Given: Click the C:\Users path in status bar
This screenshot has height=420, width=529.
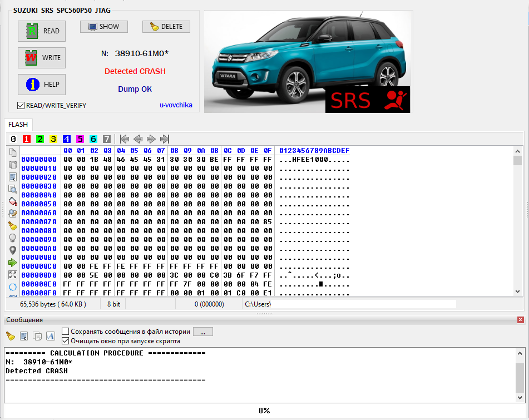Looking at the screenshot, I should point(258,304).
